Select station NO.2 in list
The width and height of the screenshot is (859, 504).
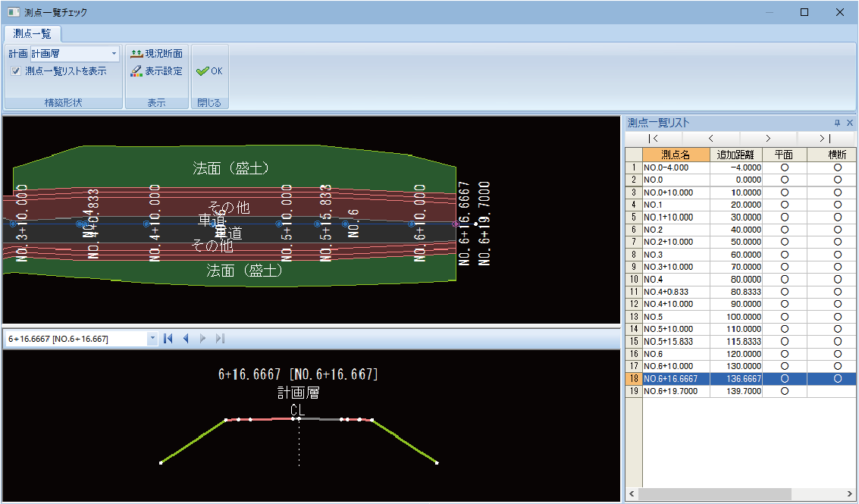coord(676,230)
